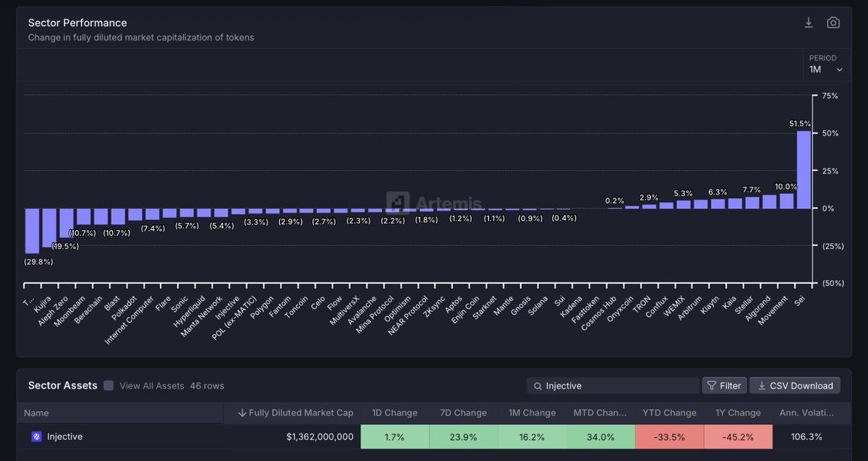The image size is (868, 461).
Task: Click the Cosmos Hub axis label
Action: (598, 311)
